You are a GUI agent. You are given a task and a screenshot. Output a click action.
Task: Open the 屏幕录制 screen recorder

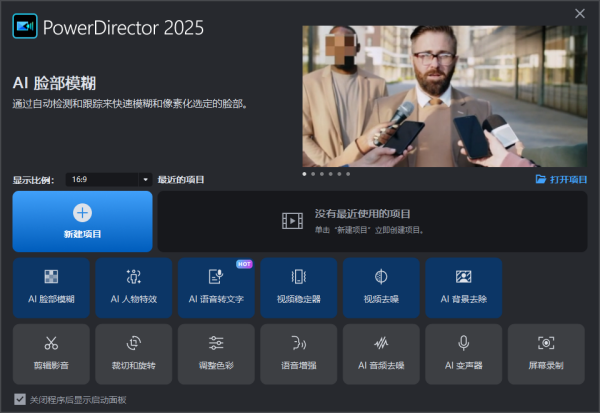(x=546, y=354)
